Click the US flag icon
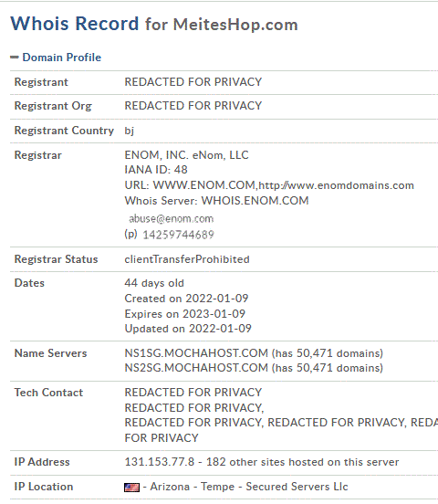This screenshot has height=504, width=438. (x=131, y=488)
